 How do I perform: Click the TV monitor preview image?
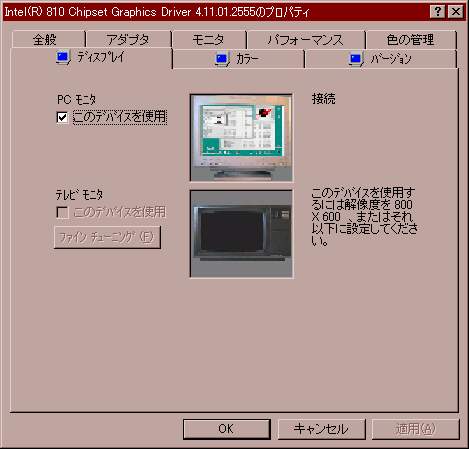(241, 234)
